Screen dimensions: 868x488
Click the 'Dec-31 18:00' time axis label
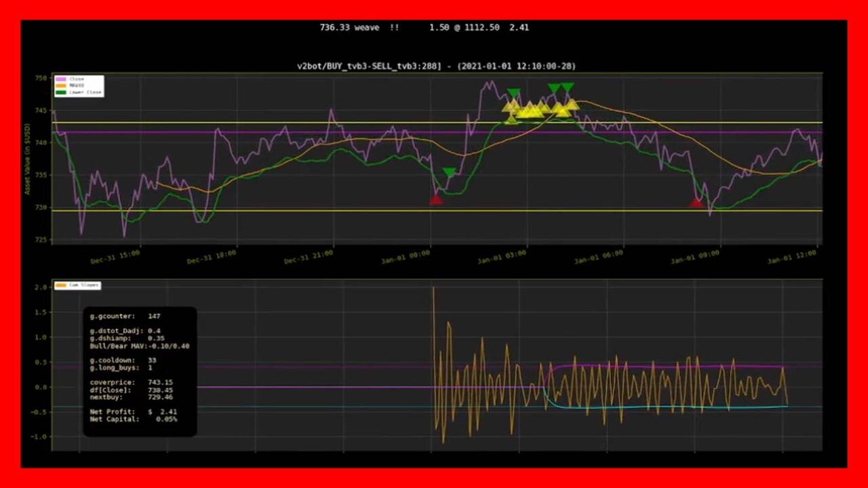(x=212, y=258)
